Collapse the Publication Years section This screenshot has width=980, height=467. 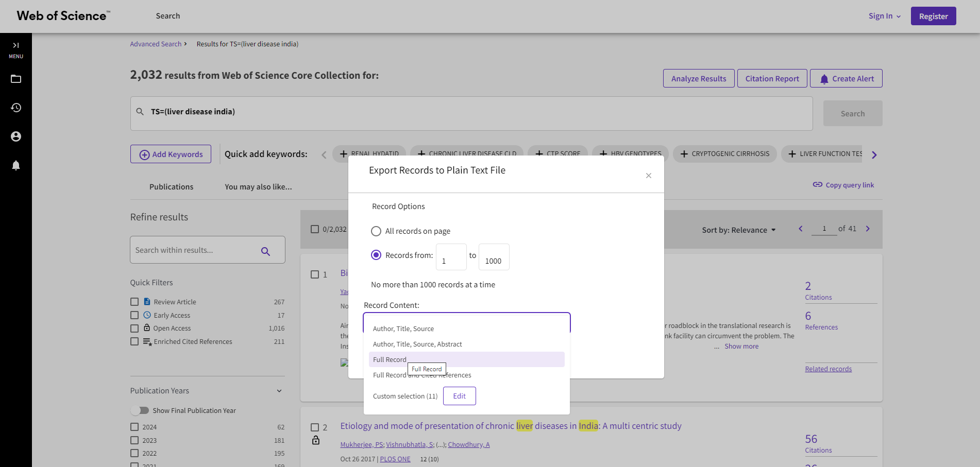click(x=279, y=391)
